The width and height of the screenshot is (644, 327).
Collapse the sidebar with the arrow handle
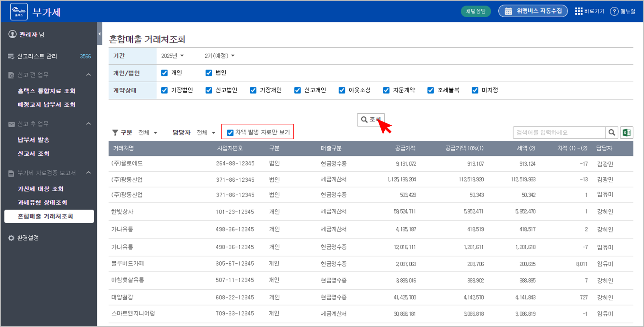tap(100, 34)
